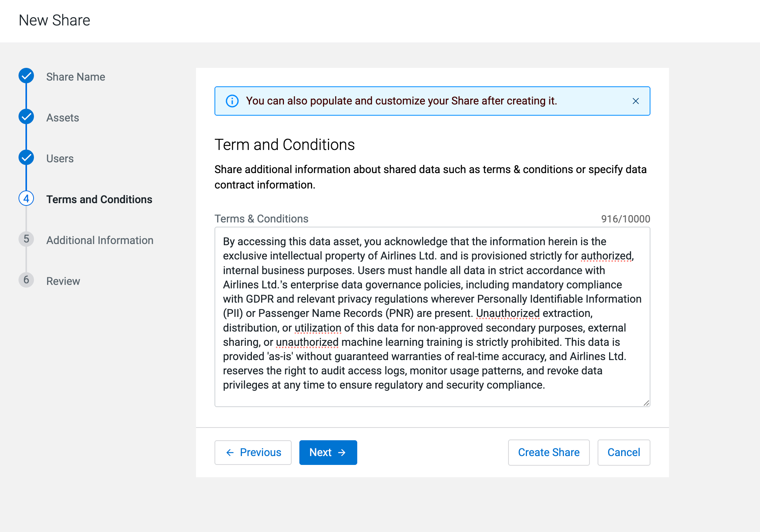Cancel the new share wizard
The image size is (760, 532).
[623, 452]
